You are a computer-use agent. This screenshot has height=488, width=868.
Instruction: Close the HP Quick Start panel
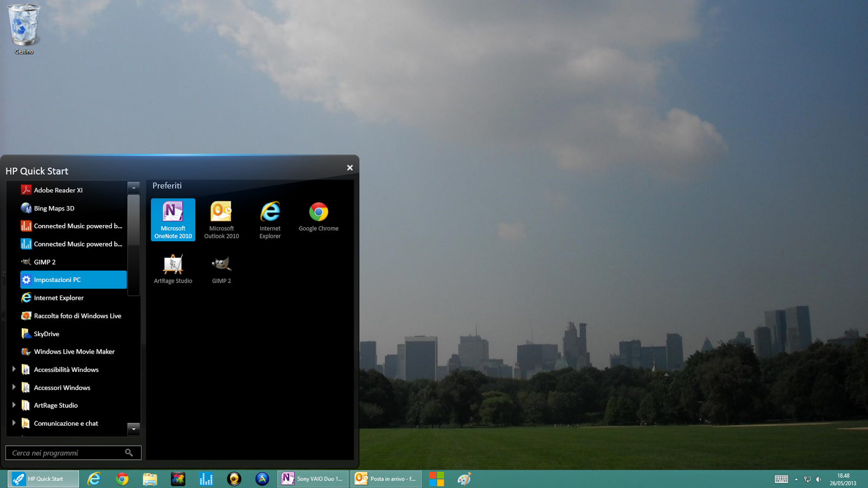pos(350,168)
